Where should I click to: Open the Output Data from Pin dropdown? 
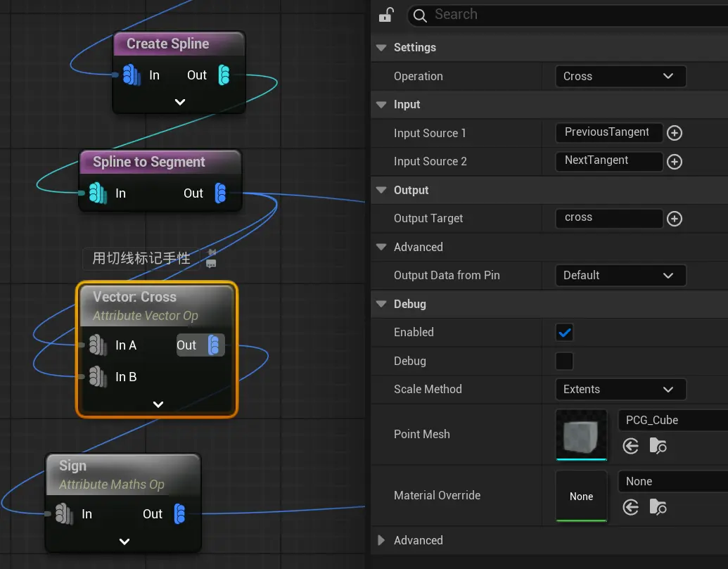(619, 275)
